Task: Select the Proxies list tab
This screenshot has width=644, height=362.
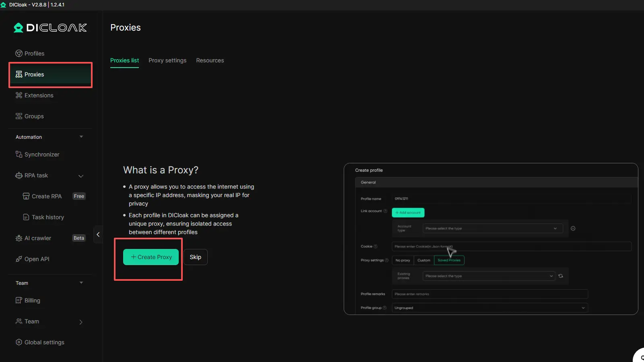Action: pyautogui.click(x=124, y=60)
